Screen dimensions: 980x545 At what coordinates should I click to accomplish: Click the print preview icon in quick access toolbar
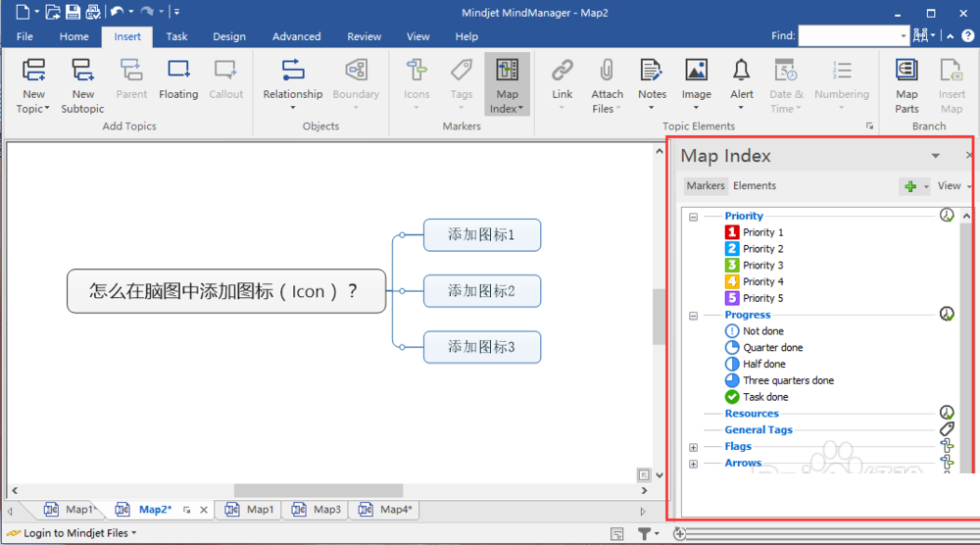click(x=93, y=11)
